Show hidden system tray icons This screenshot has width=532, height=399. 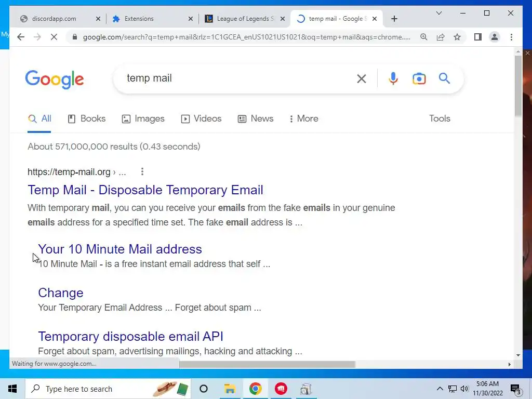[440, 389]
